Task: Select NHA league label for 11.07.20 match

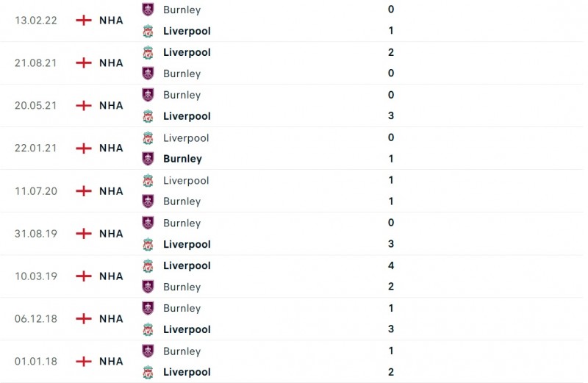Action: (111, 190)
